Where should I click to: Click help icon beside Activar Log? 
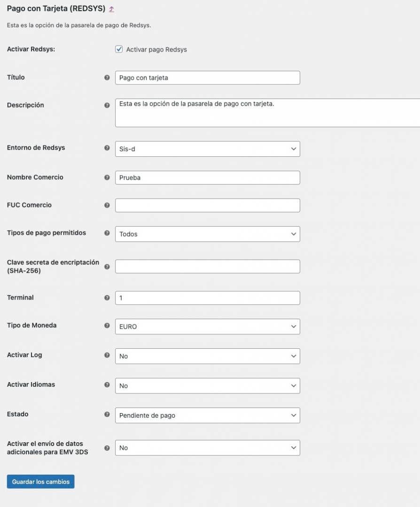(x=107, y=355)
